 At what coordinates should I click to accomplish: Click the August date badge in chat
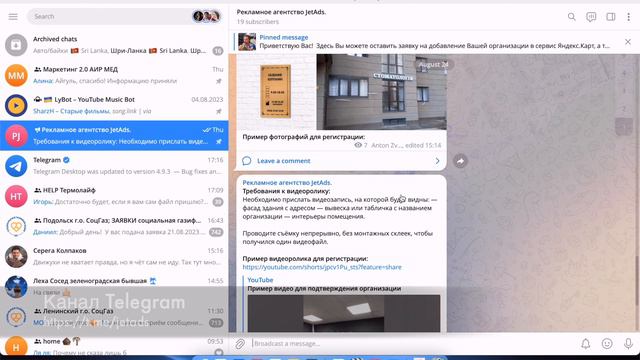point(433,64)
